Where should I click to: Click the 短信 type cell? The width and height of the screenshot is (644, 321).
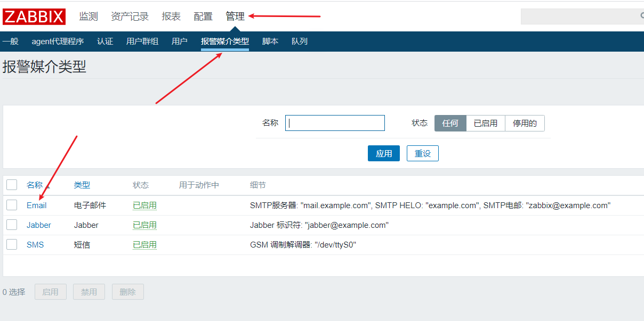[x=82, y=244]
